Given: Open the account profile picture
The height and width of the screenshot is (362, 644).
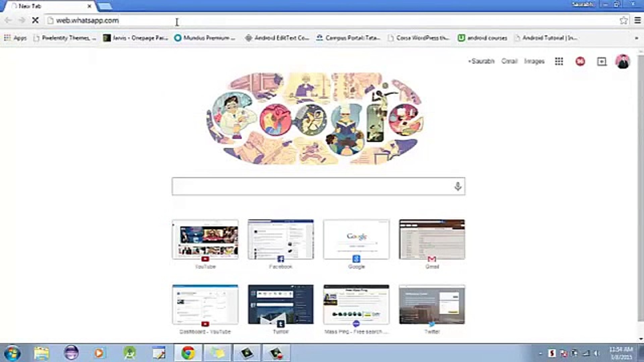Looking at the screenshot, I should [623, 61].
